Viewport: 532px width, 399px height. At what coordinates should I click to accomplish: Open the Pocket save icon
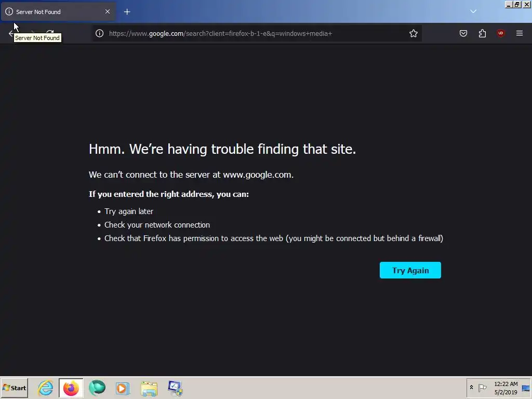coord(463,33)
